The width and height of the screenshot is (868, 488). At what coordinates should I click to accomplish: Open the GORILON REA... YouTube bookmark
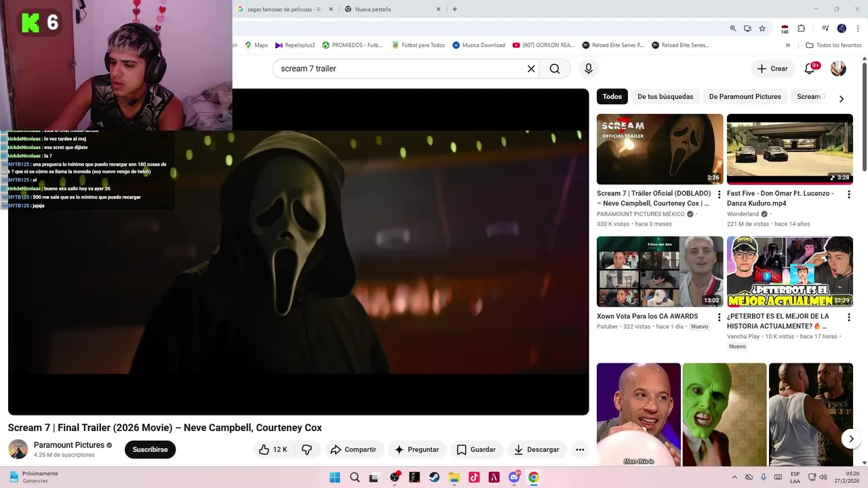coord(544,45)
